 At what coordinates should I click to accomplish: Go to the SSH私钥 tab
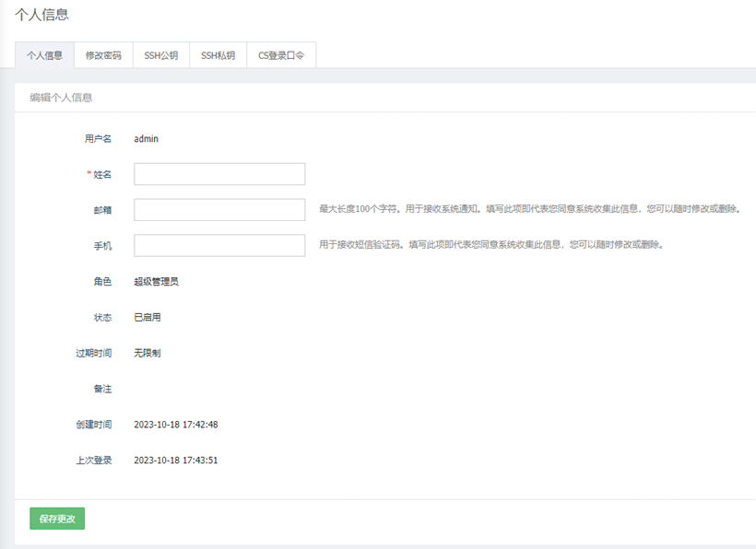point(219,55)
